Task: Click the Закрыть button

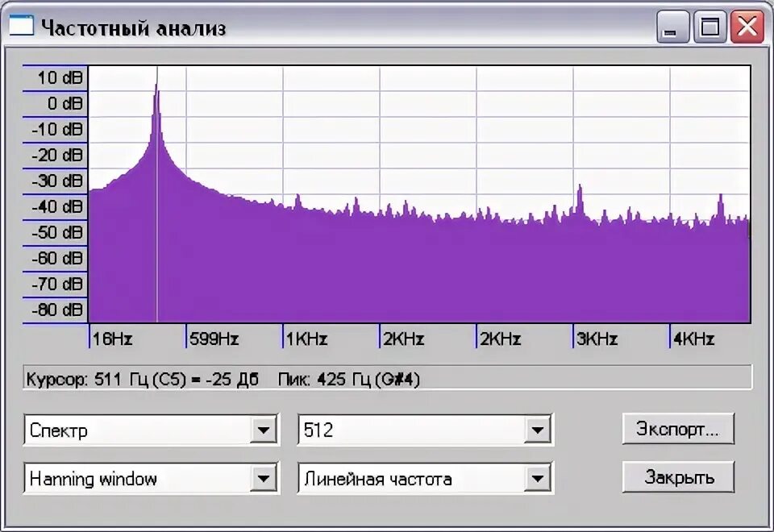Action: pos(680,476)
